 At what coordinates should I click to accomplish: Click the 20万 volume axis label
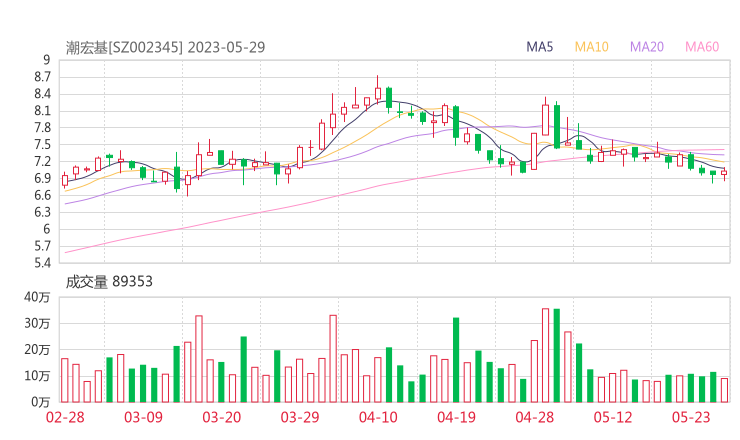click(x=37, y=350)
